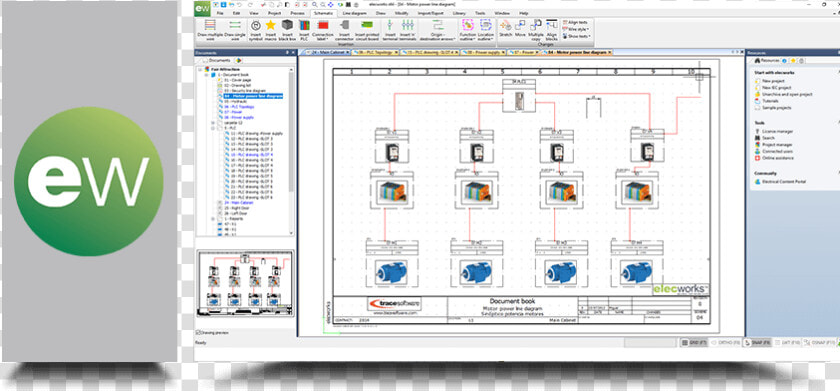This screenshot has width=840, height=391.
Task: Open the Wire style dropdown
Action: point(575,29)
